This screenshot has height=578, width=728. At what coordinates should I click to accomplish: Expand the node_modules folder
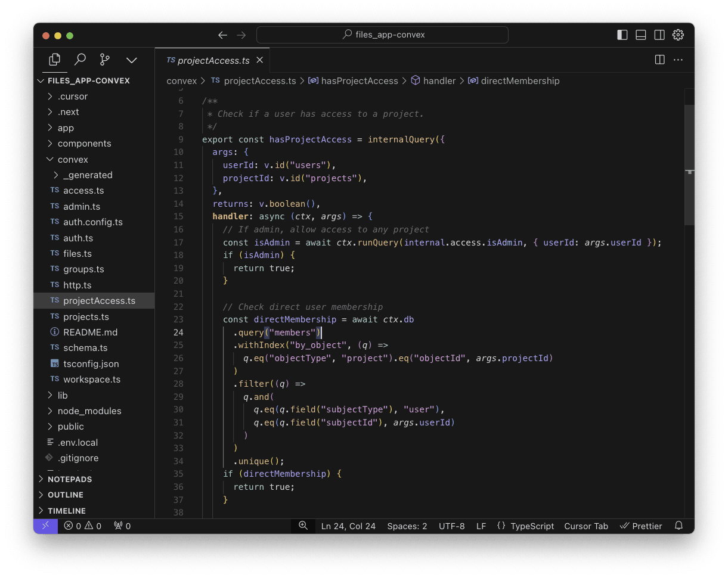[89, 411]
